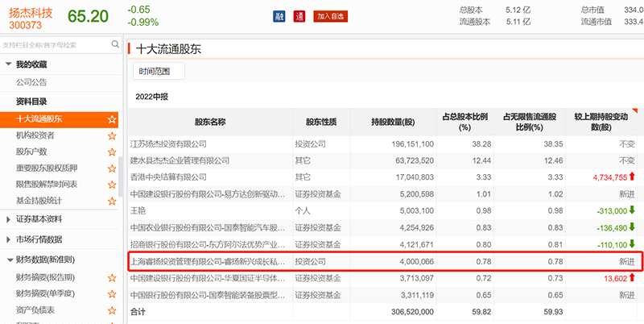Screen dimensions: 644x324
Task: Open 财务摘要(报告期) item
Action: click(45, 277)
